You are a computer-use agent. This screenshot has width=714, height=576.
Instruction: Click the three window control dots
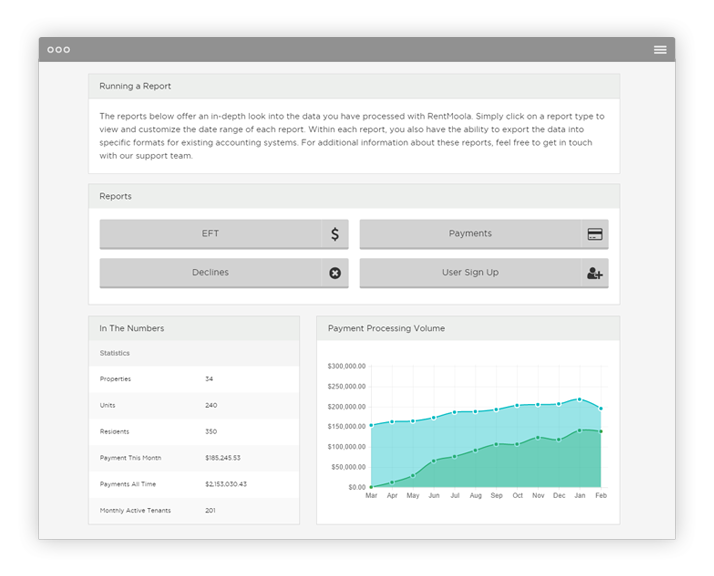[59, 50]
